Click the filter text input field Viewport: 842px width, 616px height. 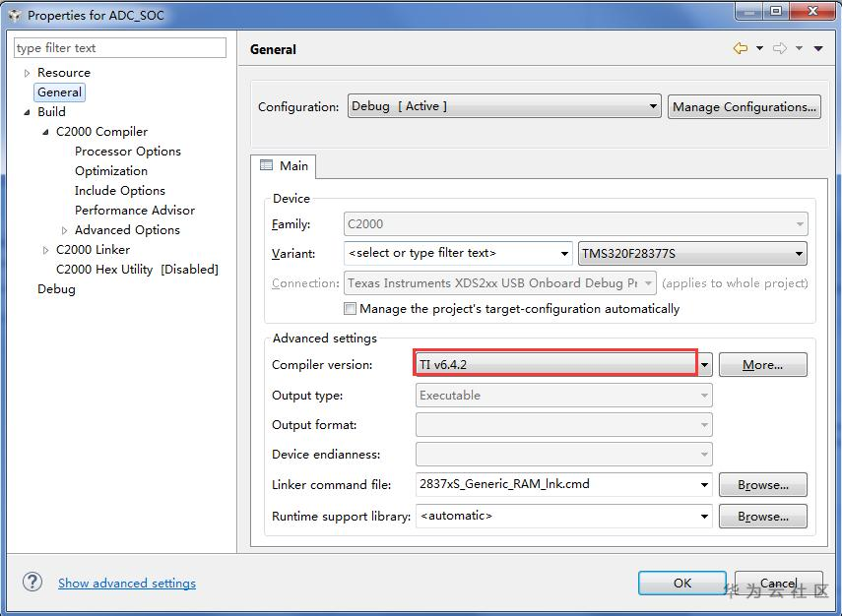(119, 47)
